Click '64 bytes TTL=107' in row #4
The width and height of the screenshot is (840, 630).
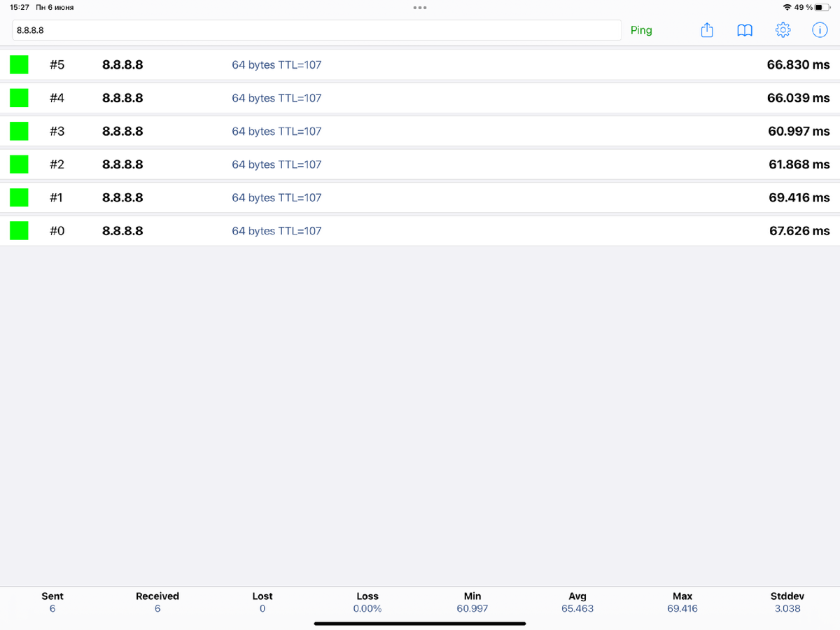coord(276,98)
